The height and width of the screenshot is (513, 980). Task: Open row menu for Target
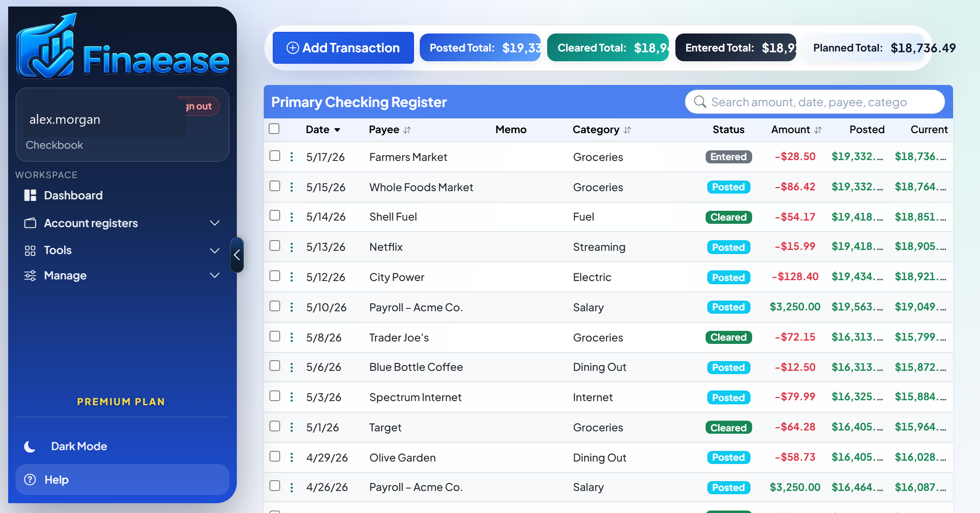coord(292,427)
